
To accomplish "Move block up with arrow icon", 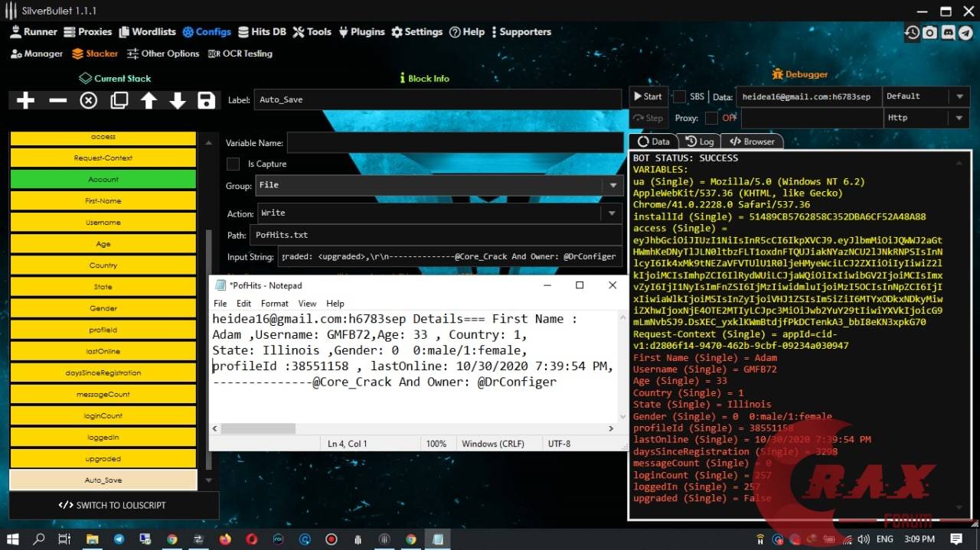I will tap(149, 101).
